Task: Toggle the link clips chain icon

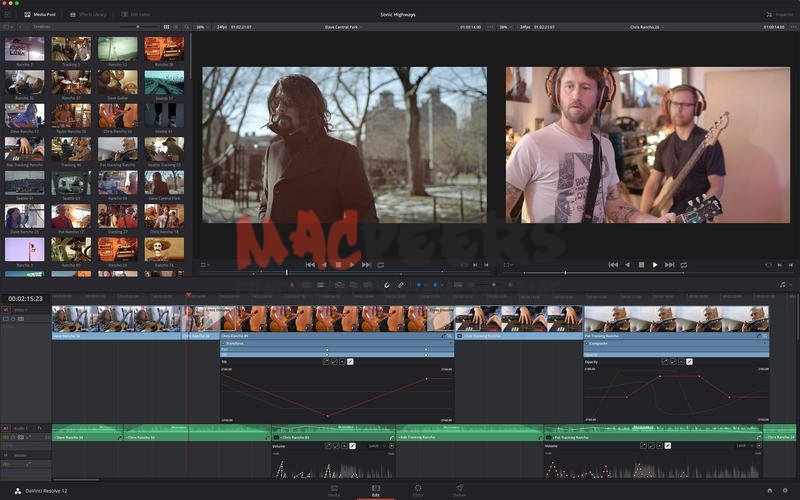Action: coord(401,285)
